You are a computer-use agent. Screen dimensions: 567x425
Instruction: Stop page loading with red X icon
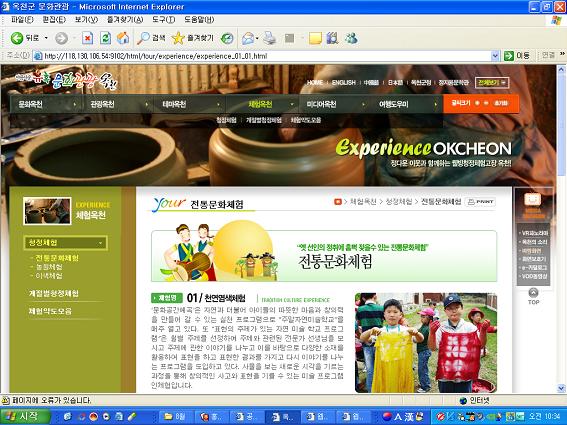point(87,38)
